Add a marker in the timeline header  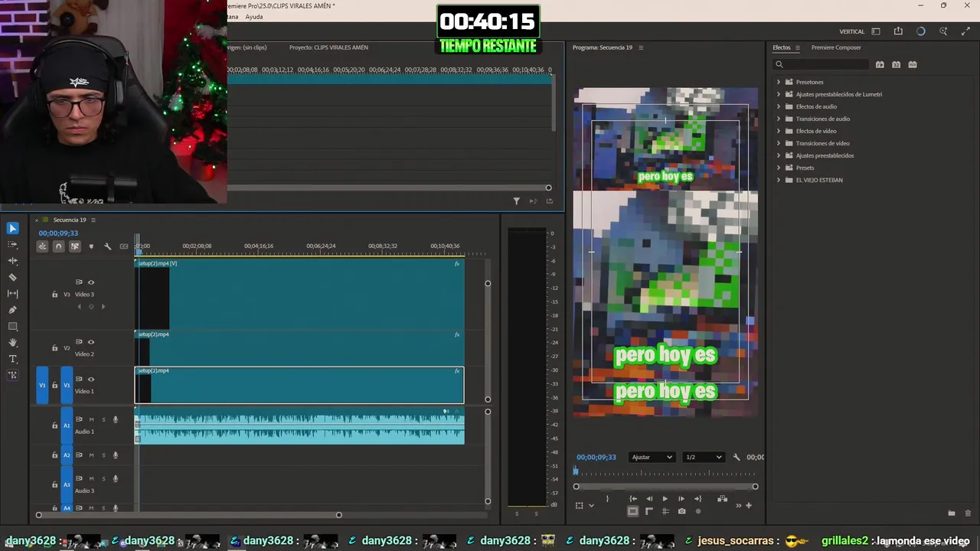pyautogui.click(x=91, y=246)
